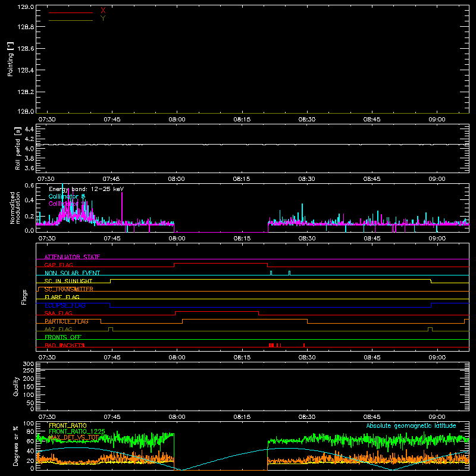Click the SC_IN_SUNLIGHT flag label
The height and width of the screenshot is (476, 476).
pos(68,281)
